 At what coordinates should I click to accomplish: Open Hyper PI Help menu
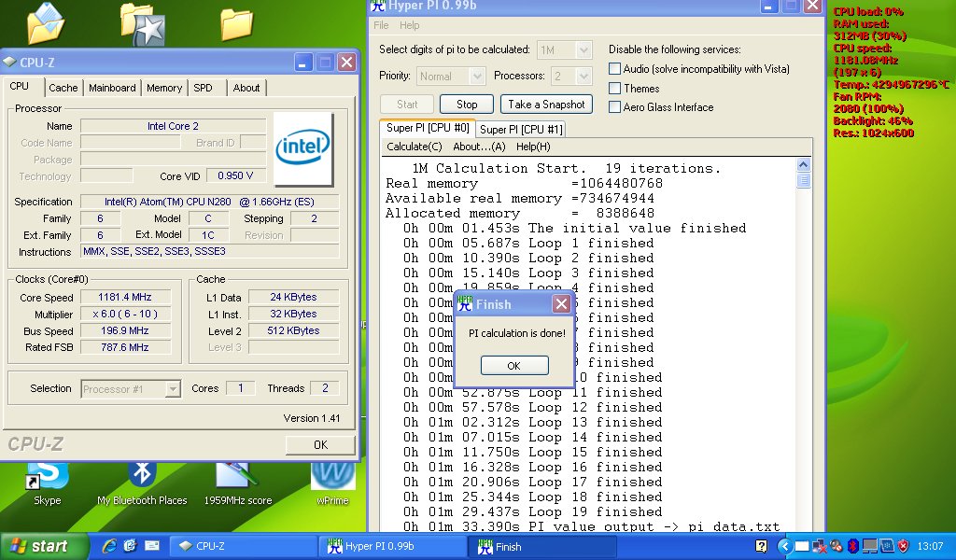(x=409, y=25)
